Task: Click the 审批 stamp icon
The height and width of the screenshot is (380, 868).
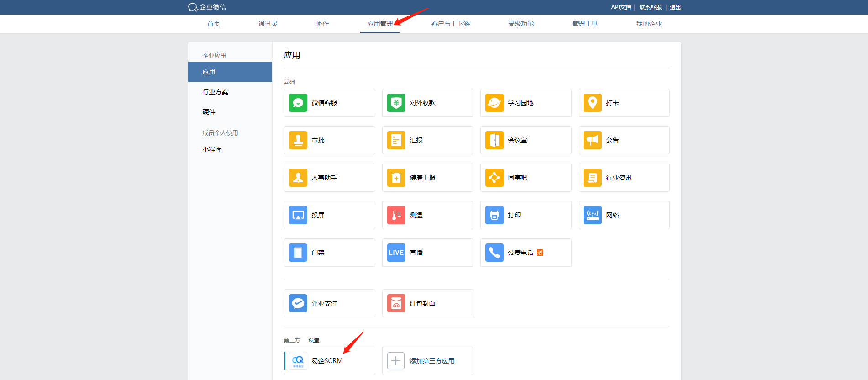Action: click(x=298, y=140)
